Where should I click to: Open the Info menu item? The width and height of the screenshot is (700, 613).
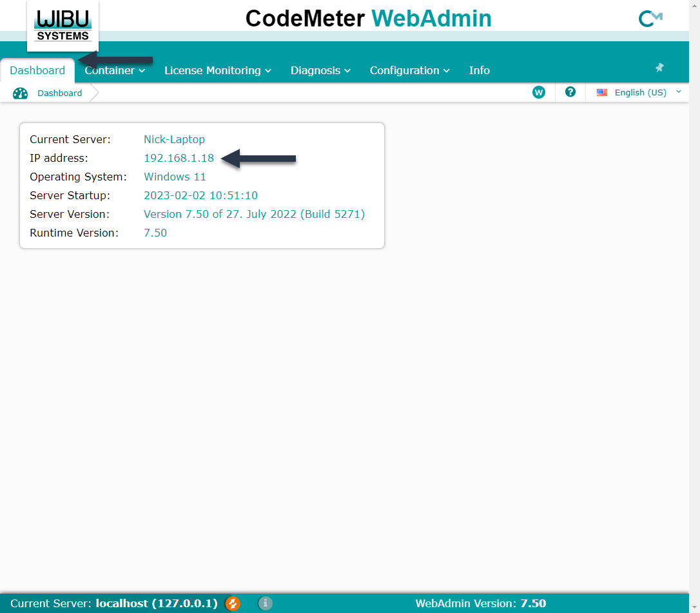480,70
